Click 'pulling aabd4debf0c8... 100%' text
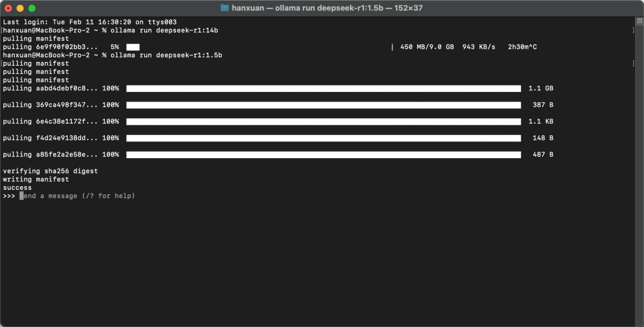 pos(61,88)
